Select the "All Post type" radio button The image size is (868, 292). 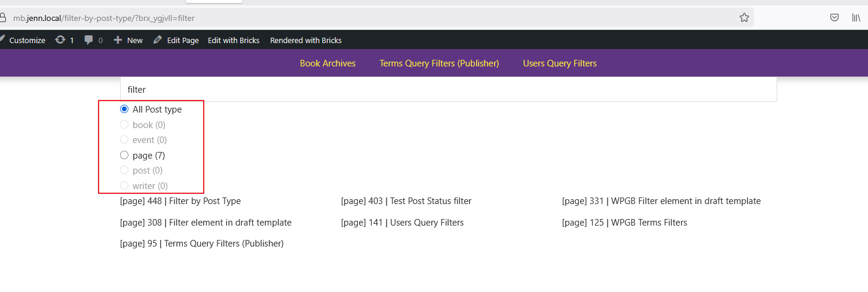coord(124,109)
